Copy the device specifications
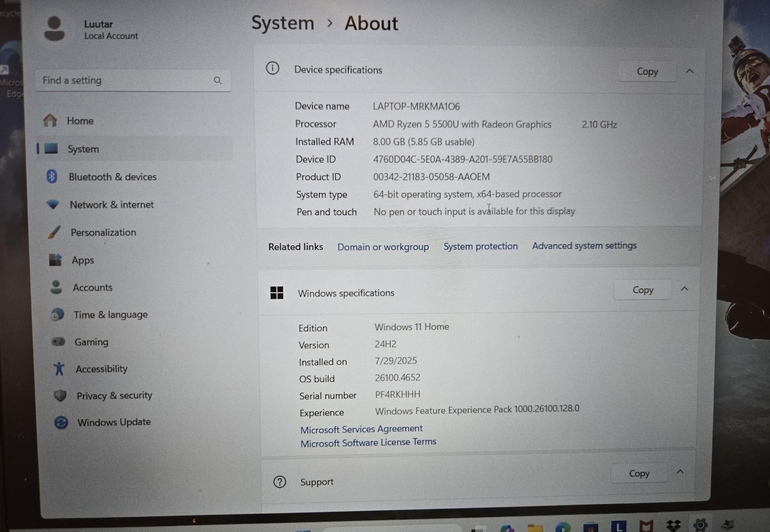Image resolution: width=770 pixels, height=532 pixels. coord(647,72)
